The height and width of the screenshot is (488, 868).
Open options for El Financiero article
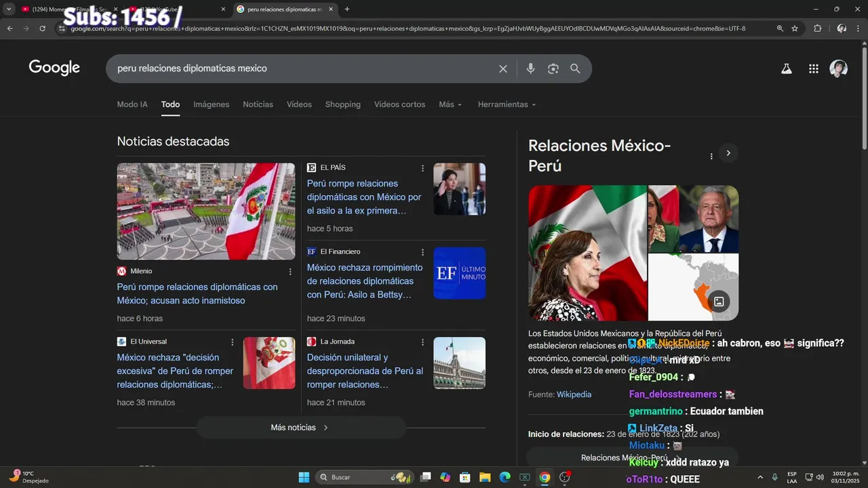(422, 252)
